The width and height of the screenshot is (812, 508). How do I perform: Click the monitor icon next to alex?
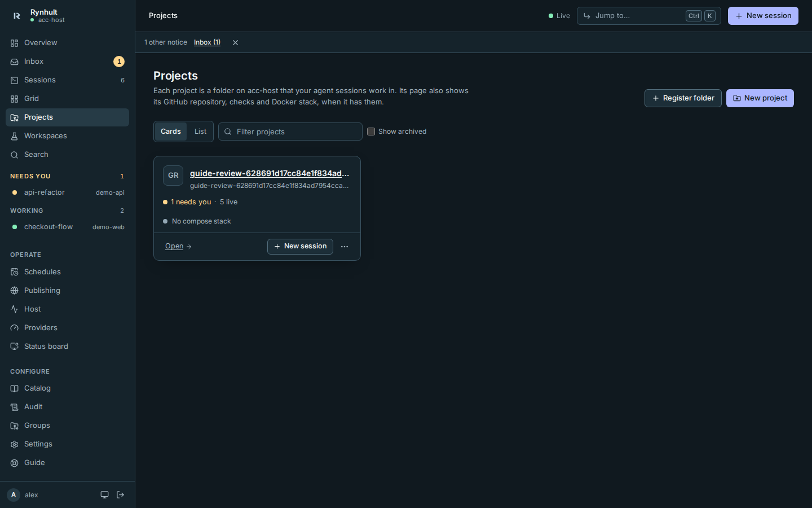coord(104,495)
